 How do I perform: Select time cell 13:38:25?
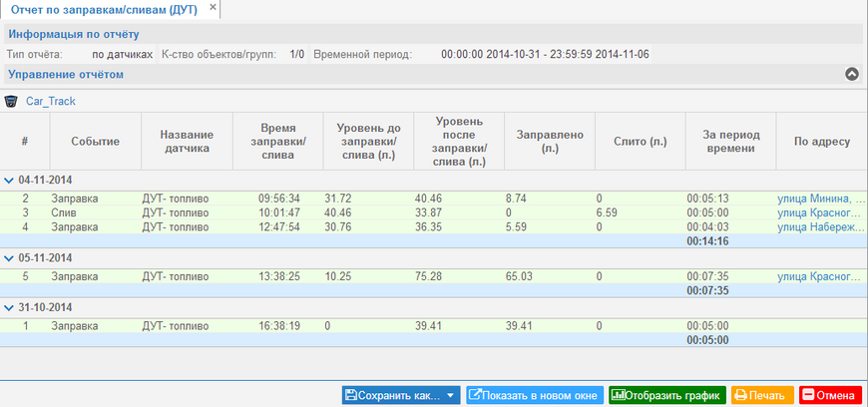pyautogui.click(x=279, y=276)
